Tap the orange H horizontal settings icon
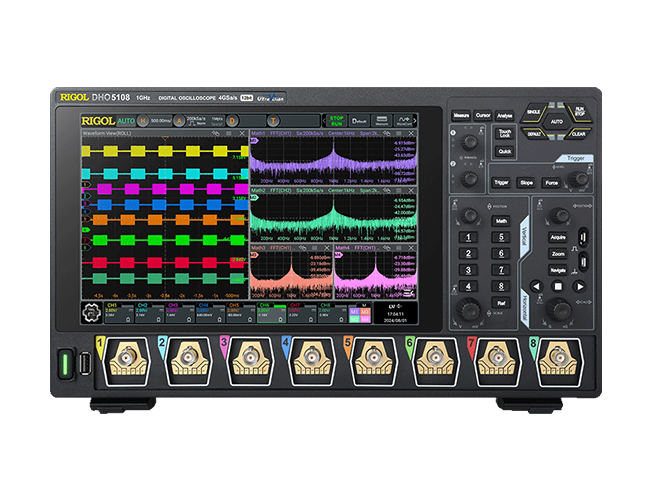The height and width of the screenshot is (500, 652). pos(143,121)
